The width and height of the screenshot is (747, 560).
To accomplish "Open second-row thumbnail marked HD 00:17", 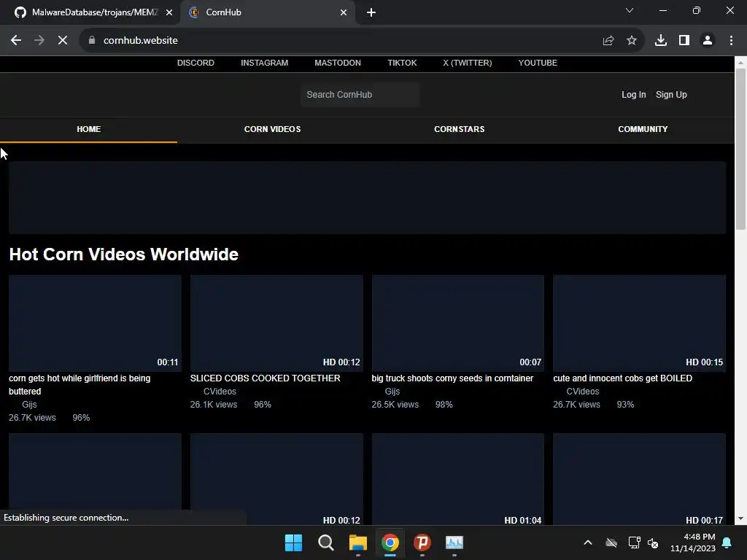I will 639,479.
